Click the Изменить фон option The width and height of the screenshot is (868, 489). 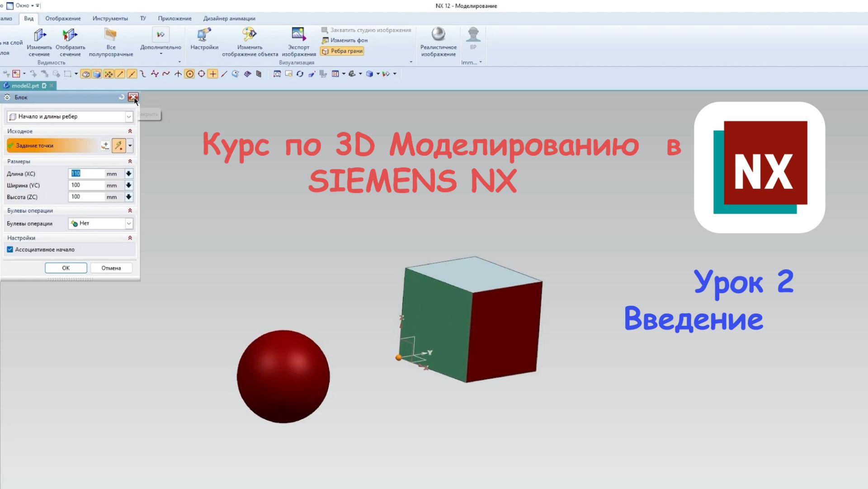pyautogui.click(x=344, y=40)
